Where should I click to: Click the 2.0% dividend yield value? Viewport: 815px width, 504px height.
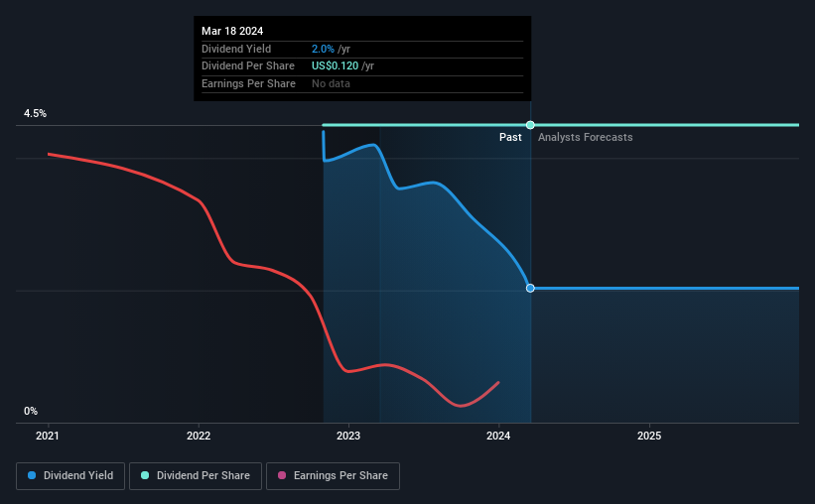point(323,49)
